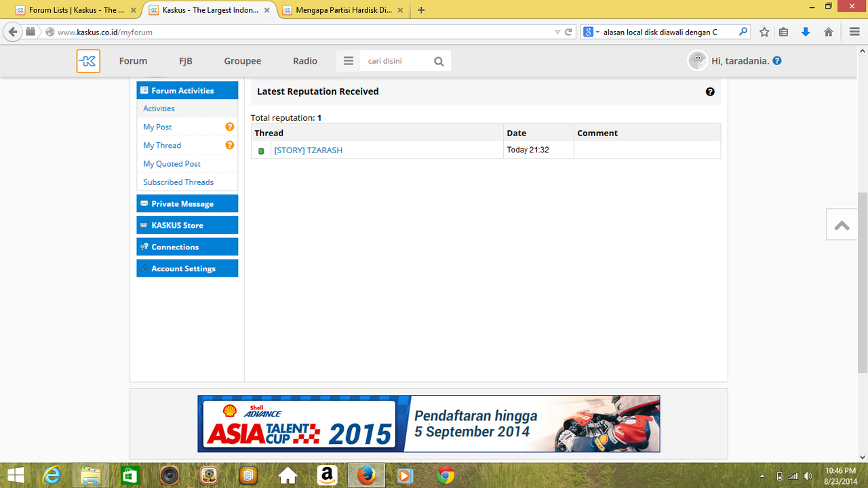Viewport: 868px width, 488px height.
Task: Open Firefox from the taskbar
Action: (x=366, y=476)
